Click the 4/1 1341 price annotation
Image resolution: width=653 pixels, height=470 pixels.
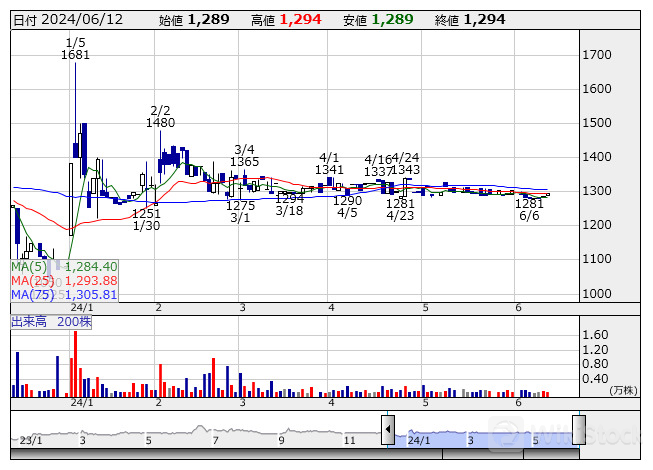click(329, 164)
